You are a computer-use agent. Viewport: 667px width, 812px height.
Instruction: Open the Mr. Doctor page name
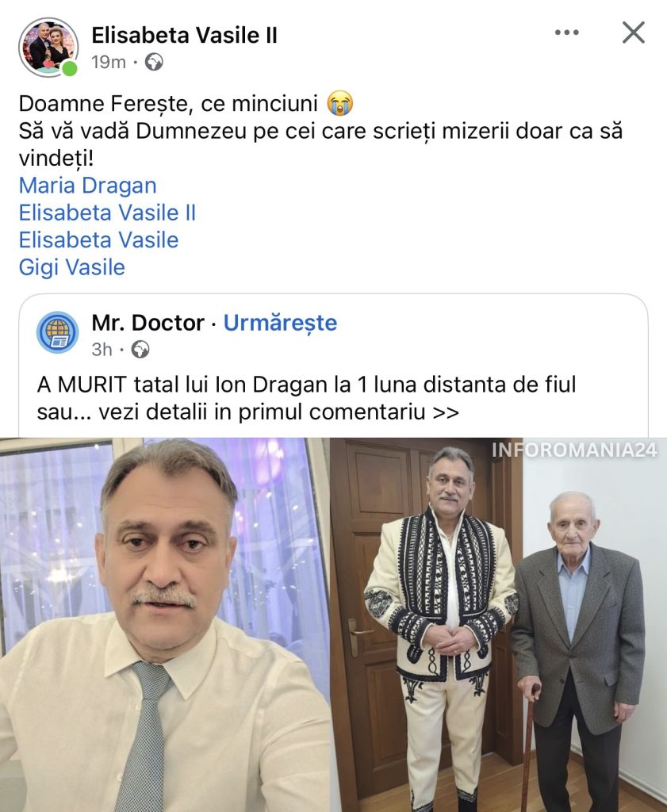point(148,323)
